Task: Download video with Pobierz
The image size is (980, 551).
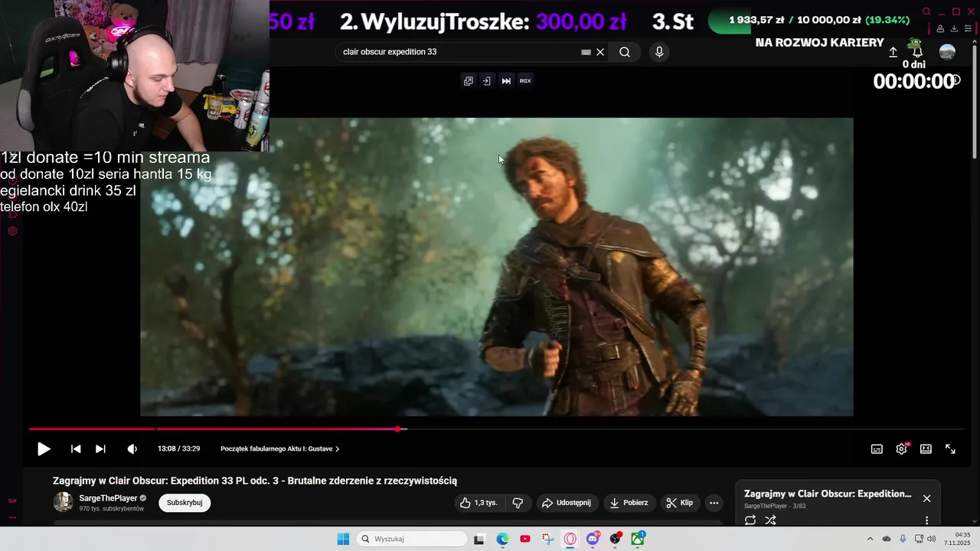Action: tap(629, 503)
